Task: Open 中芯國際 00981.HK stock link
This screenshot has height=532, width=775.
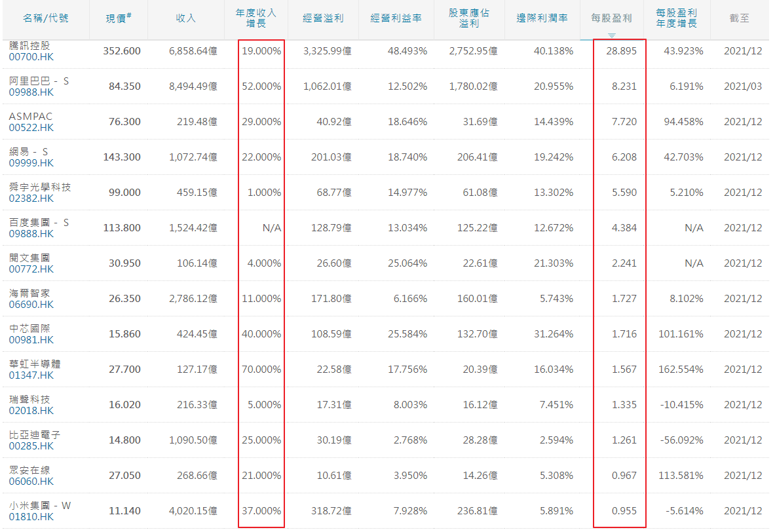Action: 31,339
